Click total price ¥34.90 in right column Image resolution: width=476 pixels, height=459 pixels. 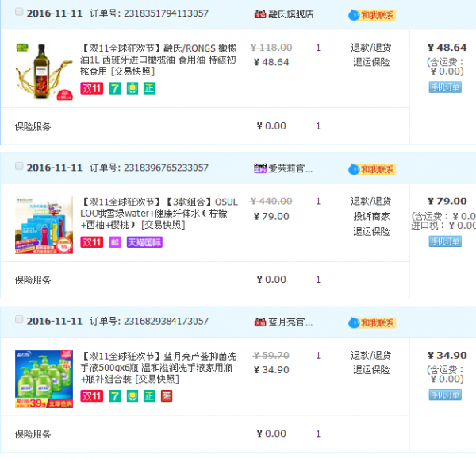click(447, 356)
